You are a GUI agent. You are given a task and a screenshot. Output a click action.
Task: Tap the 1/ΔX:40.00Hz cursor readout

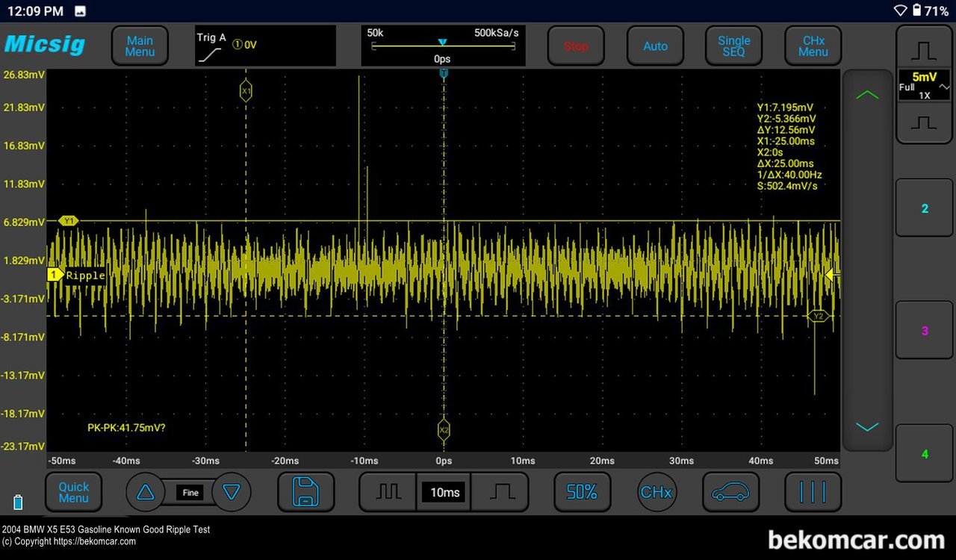pyautogui.click(x=789, y=175)
